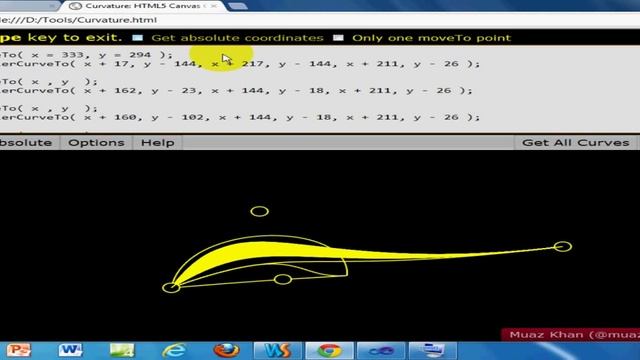
Task: Click curve code line with x + 160, y - 102
Action: 240,117
